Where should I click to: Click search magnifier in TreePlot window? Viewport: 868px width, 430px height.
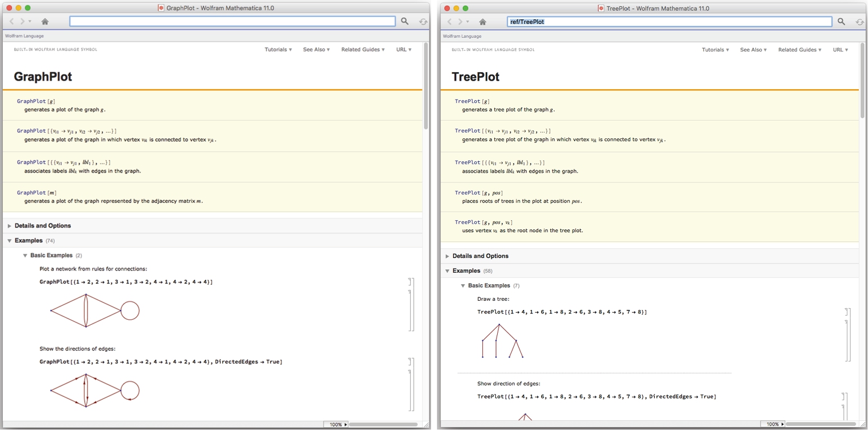coord(842,21)
